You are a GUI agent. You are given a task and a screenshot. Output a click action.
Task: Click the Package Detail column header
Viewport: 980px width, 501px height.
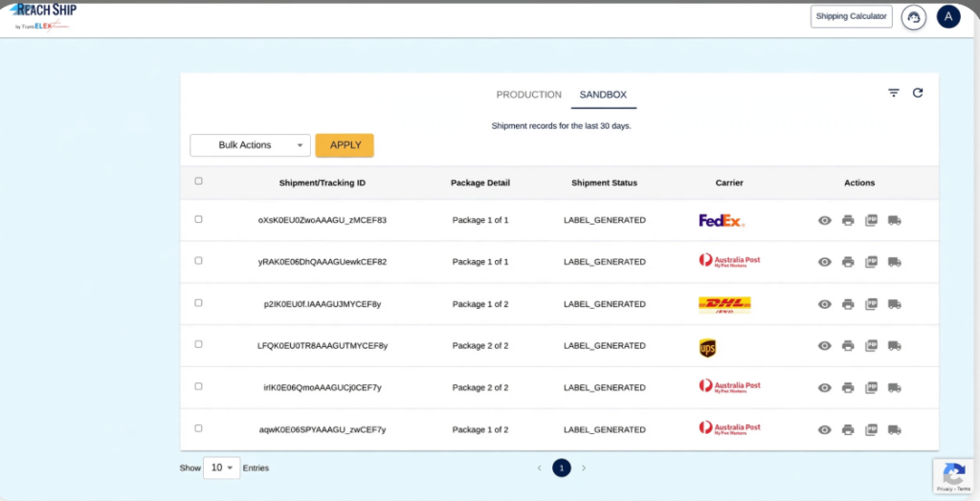[x=480, y=183]
